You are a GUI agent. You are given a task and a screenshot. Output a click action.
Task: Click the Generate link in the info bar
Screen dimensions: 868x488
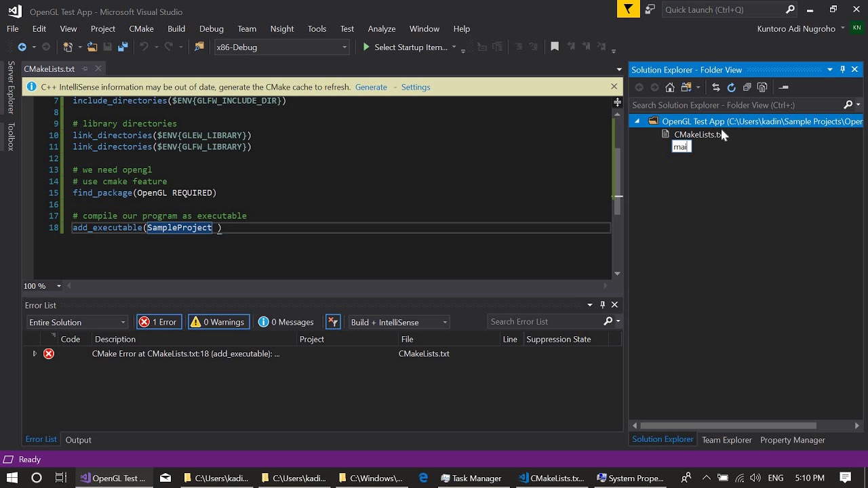click(x=371, y=87)
